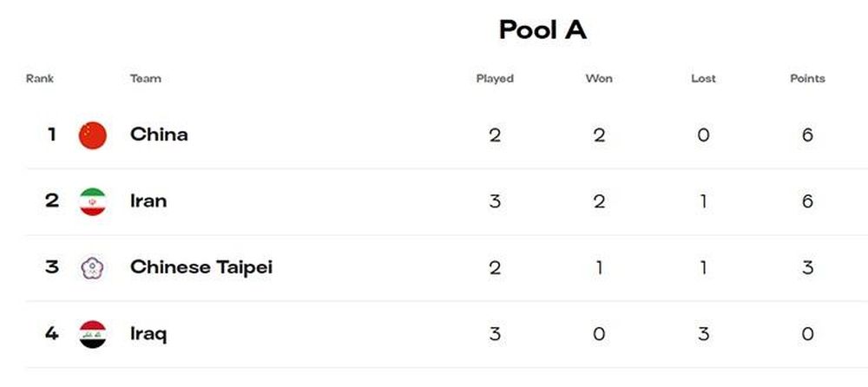Screen dimensions: 868x387
Task: Click the Iran flag icon
Action: [93, 201]
